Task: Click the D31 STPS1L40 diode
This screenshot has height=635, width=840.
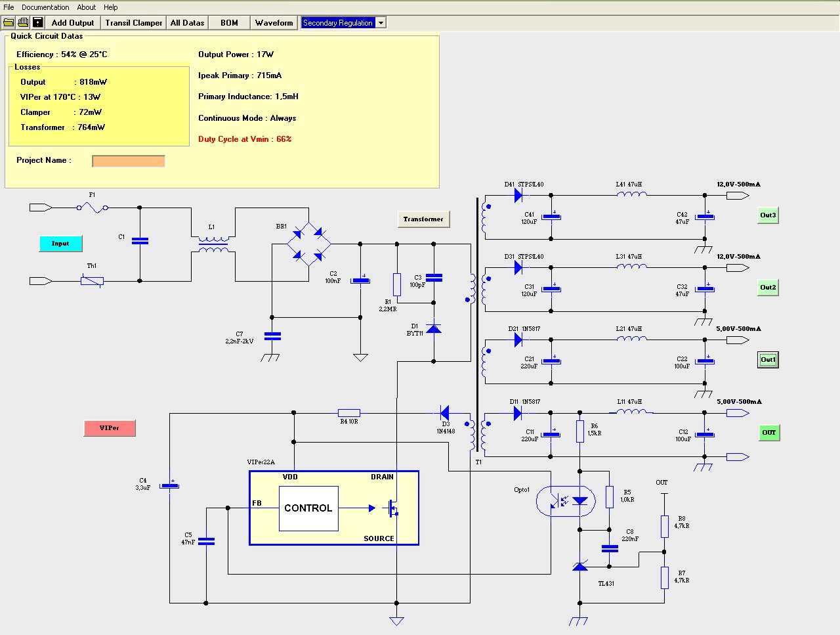Action: click(x=518, y=268)
